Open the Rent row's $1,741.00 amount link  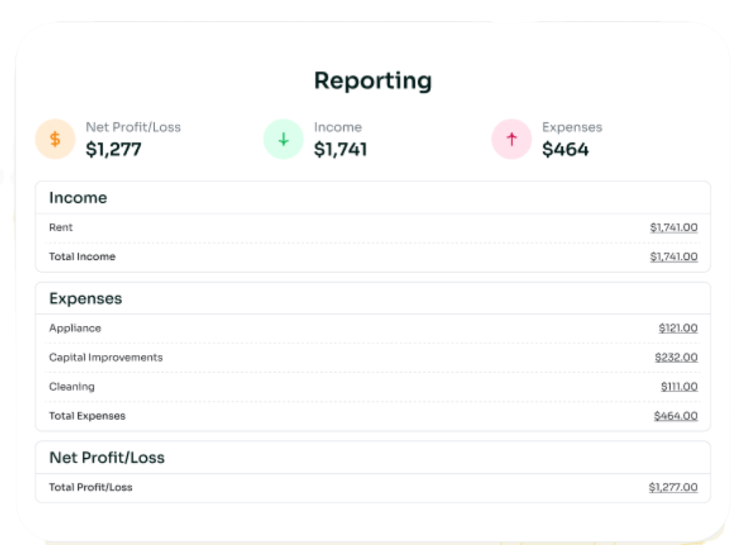pos(674,228)
